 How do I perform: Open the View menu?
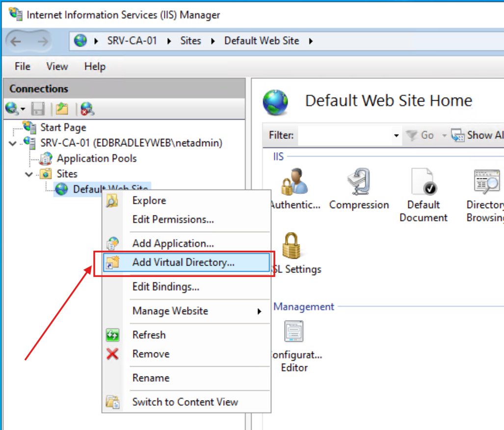[x=57, y=66]
